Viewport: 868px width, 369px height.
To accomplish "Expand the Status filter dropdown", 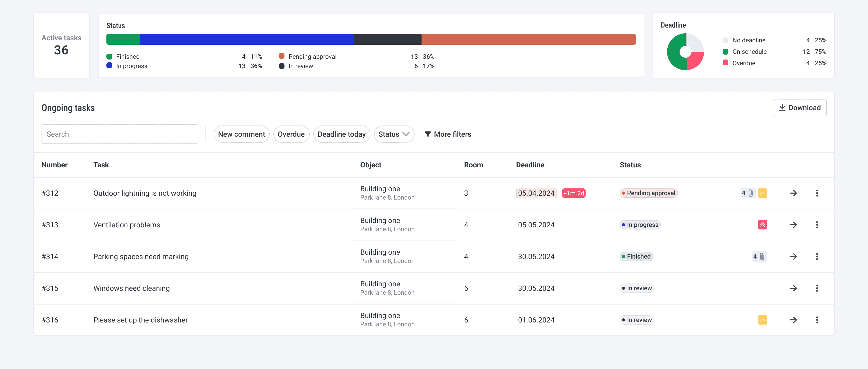I will click(394, 134).
